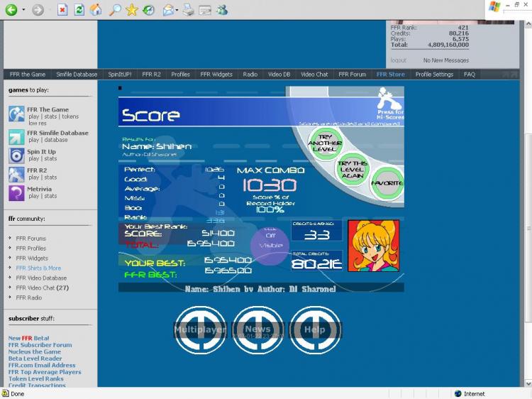Viewport: 532px width, 399px height.
Task: Open FFR Top Average Players link
Action: 45,372
